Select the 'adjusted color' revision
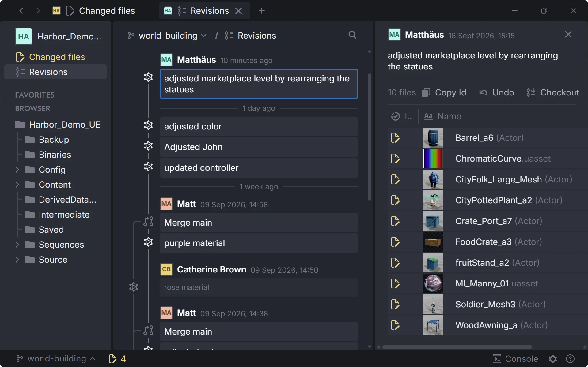This screenshot has height=367, width=588. [x=259, y=126]
